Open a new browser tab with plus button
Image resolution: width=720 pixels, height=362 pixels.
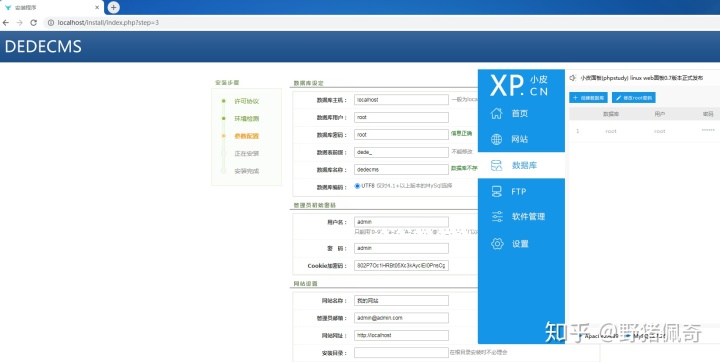point(113,7)
